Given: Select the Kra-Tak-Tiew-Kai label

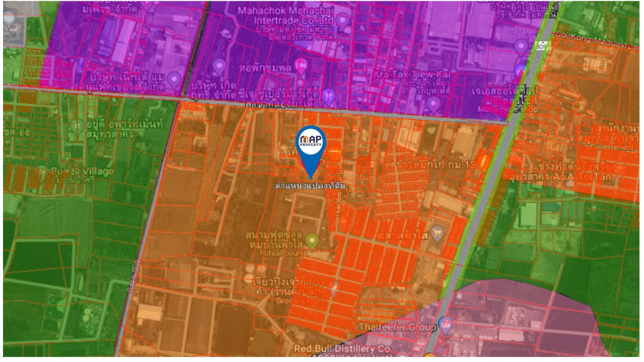Looking at the screenshot, I should (412, 74).
